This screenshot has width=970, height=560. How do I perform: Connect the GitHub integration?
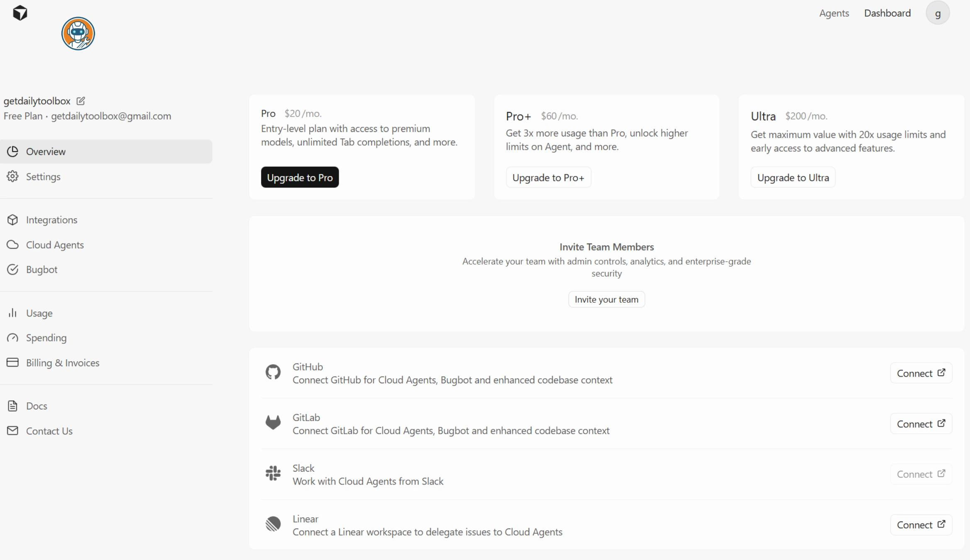coord(921,373)
